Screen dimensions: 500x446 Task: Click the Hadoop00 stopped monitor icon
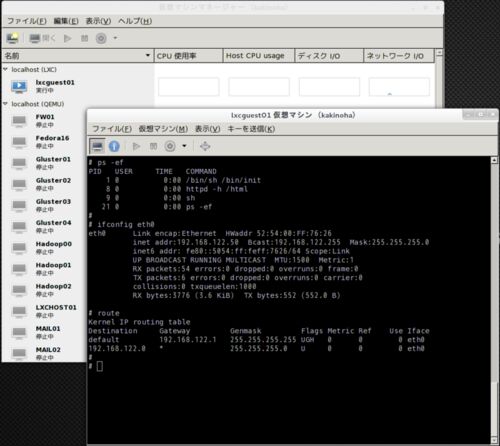(x=19, y=248)
